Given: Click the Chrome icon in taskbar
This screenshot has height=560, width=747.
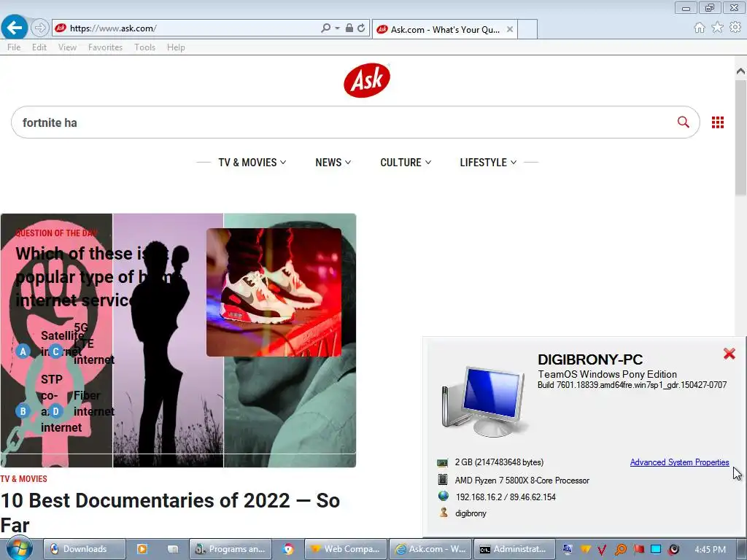Looking at the screenshot, I should (287, 549).
